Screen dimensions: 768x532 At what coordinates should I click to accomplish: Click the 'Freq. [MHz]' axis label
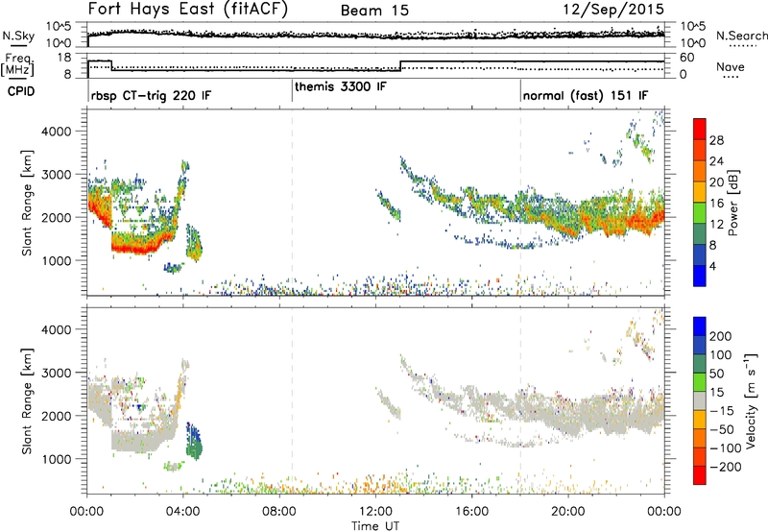click(17, 64)
